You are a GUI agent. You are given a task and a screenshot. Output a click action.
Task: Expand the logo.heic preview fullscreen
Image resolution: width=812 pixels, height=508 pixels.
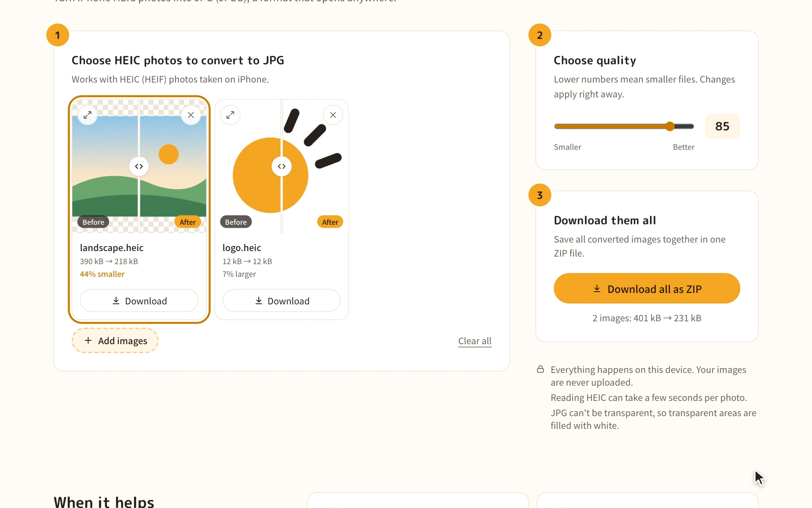[x=230, y=115]
